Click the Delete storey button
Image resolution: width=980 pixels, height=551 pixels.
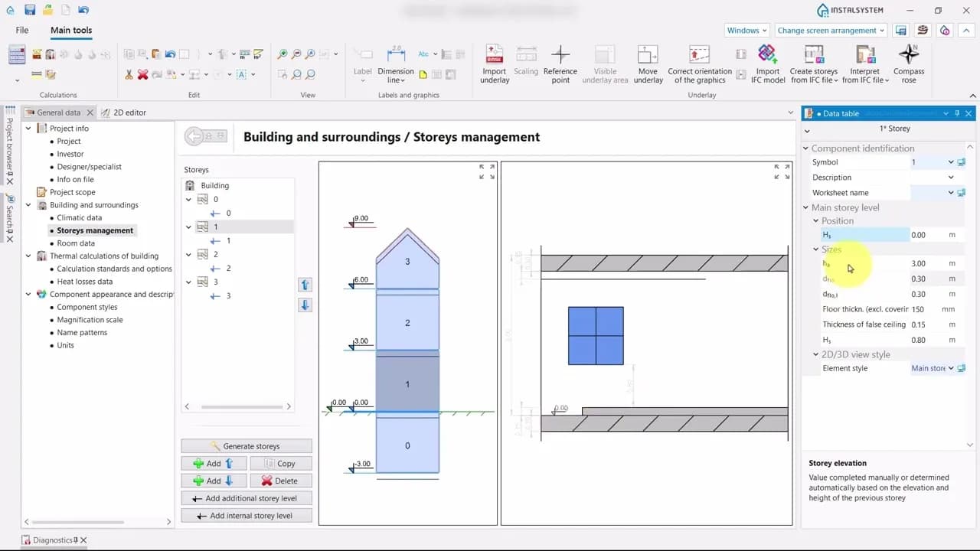click(x=279, y=481)
